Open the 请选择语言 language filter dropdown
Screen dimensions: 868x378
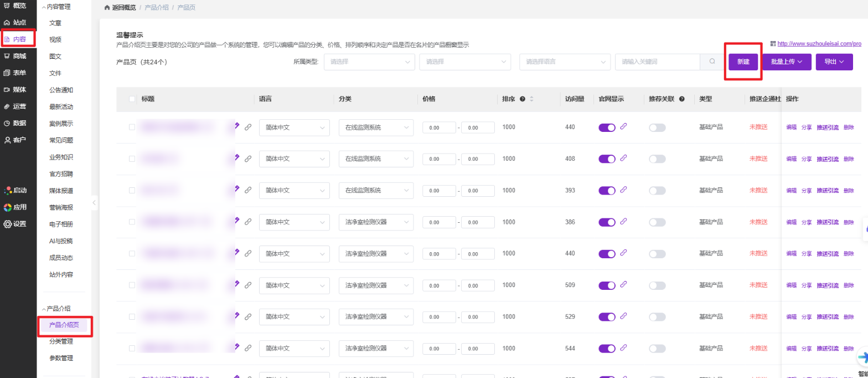pyautogui.click(x=565, y=62)
